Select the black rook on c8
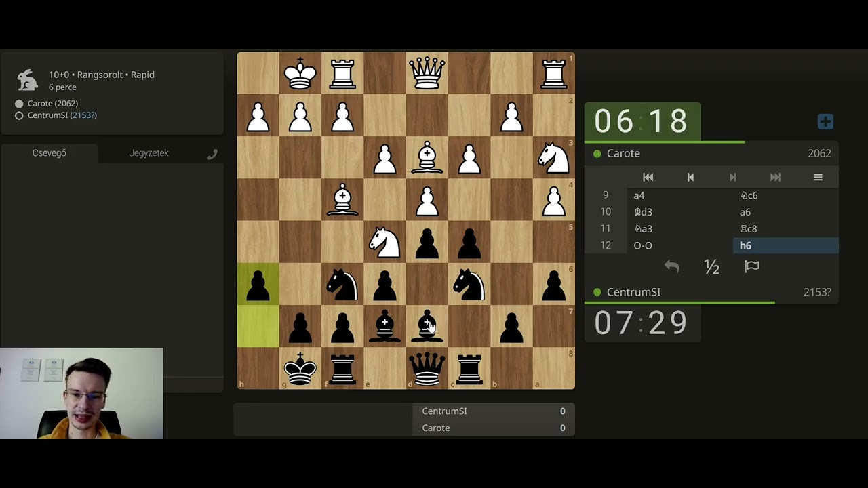Viewport: 868px width, 488px height. [469, 369]
